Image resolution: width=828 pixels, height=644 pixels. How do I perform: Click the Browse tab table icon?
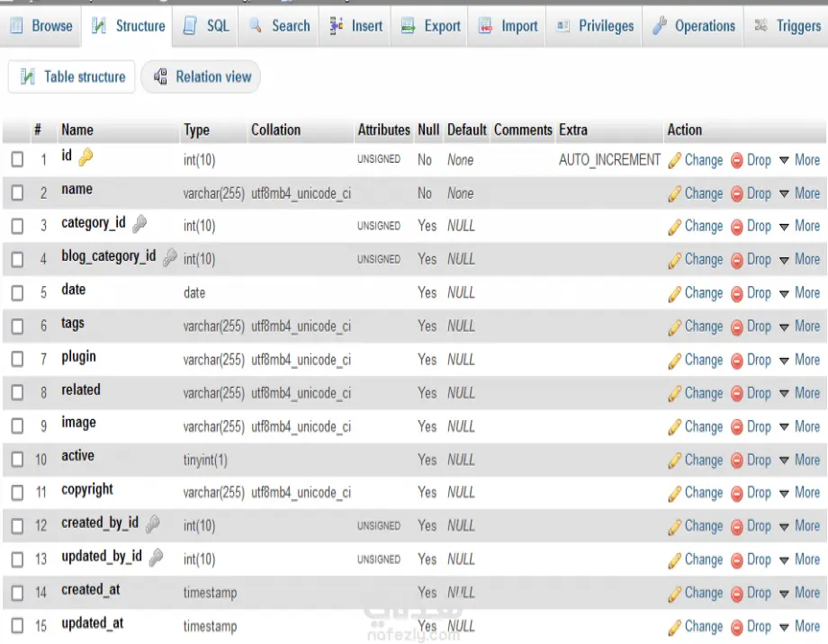(17, 25)
